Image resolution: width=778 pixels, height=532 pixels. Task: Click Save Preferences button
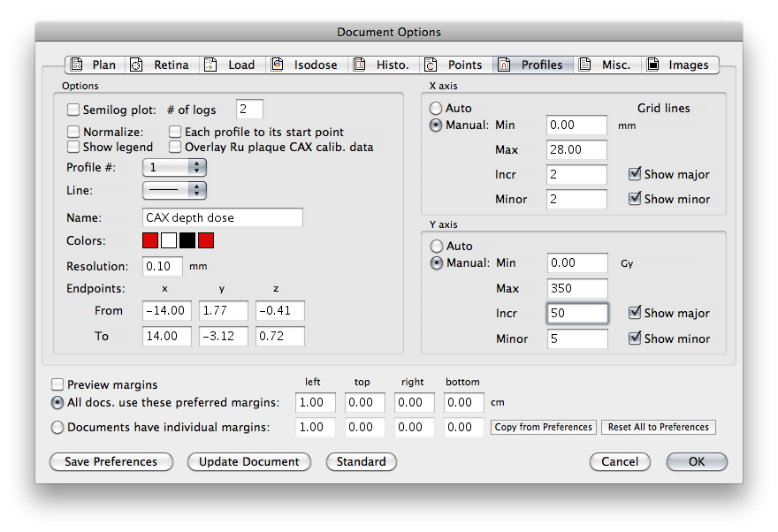111,461
